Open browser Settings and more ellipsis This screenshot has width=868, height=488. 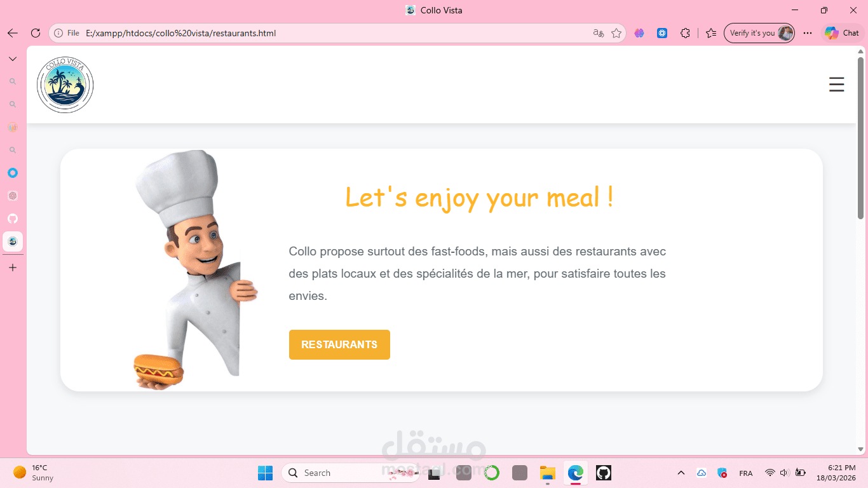tap(808, 33)
